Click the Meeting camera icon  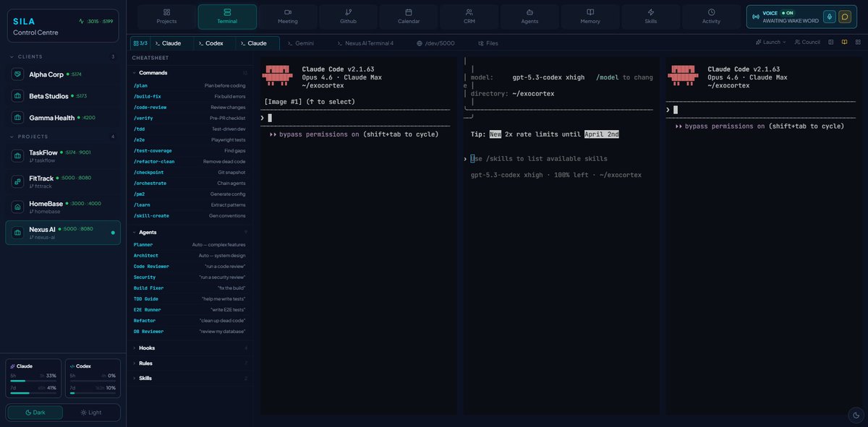pyautogui.click(x=288, y=12)
